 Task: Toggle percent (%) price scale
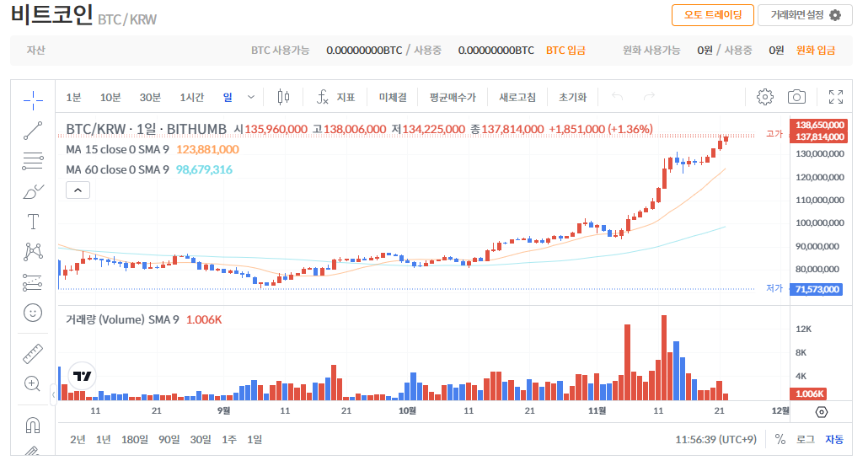(x=780, y=439)
